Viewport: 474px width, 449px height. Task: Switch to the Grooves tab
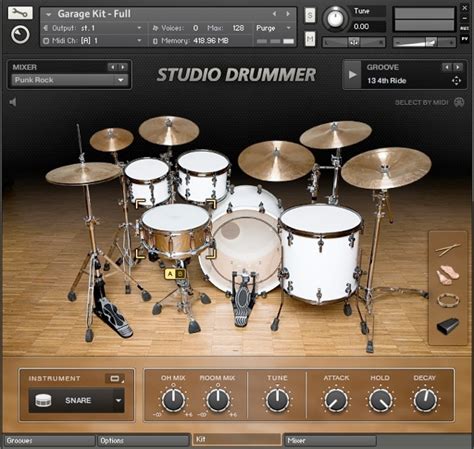tap(49, 441)
